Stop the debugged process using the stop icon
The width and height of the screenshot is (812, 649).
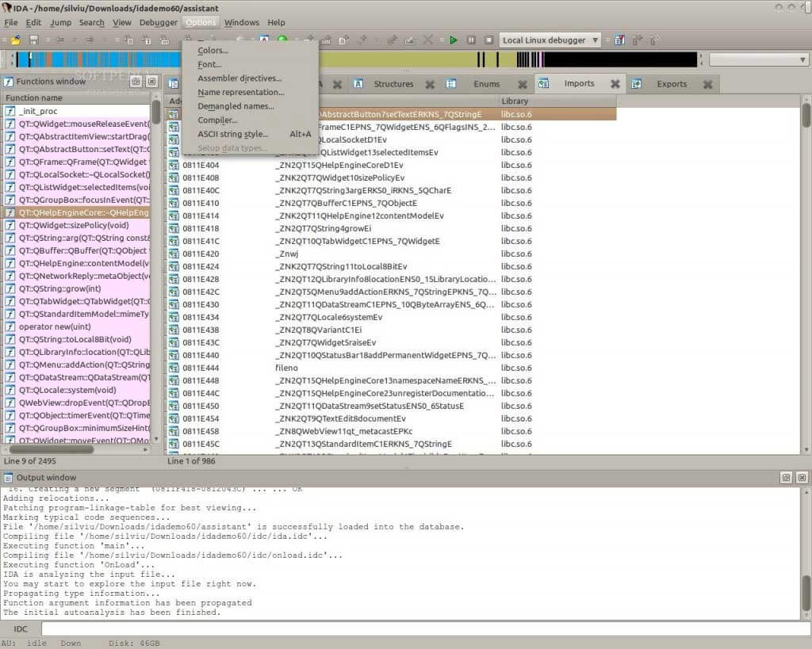pos(488,40)
